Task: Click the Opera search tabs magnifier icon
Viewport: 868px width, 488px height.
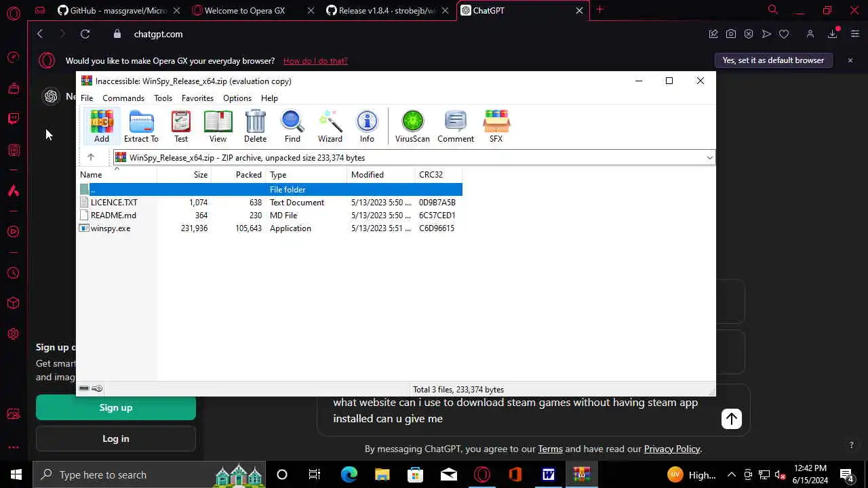Action: (x=772, y=10)
